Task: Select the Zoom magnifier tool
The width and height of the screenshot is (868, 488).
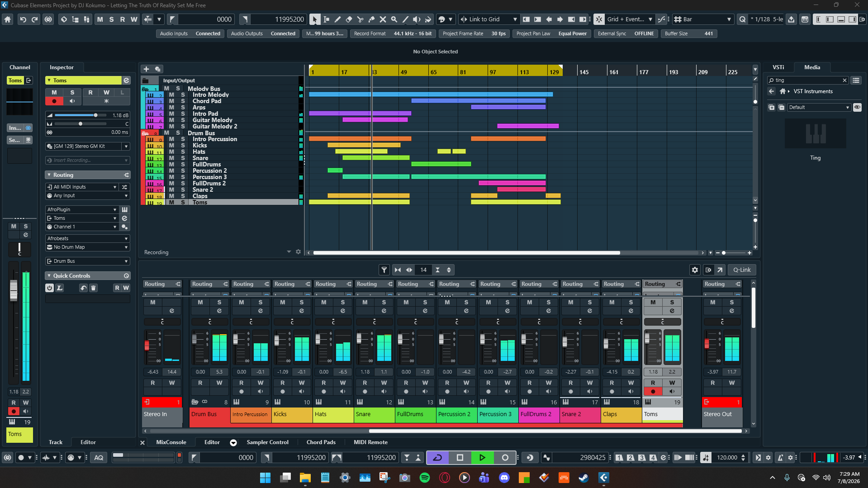Action: (x=394, y=19)
